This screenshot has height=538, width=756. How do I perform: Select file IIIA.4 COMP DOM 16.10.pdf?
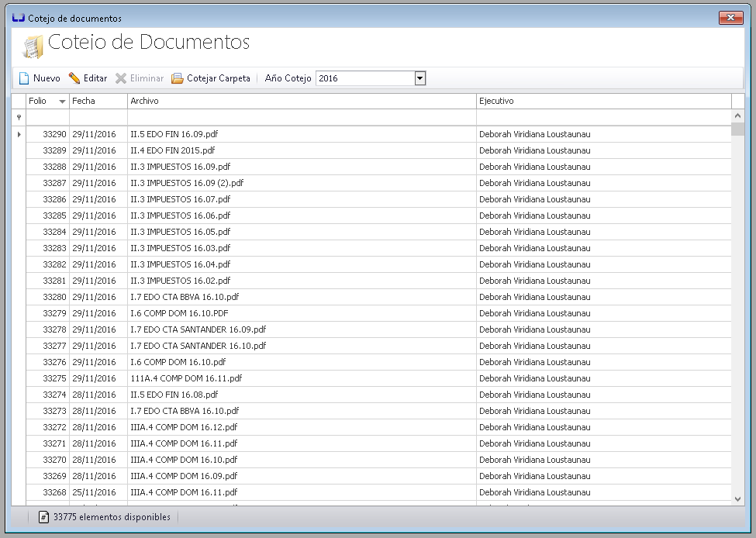click(184, 460)
